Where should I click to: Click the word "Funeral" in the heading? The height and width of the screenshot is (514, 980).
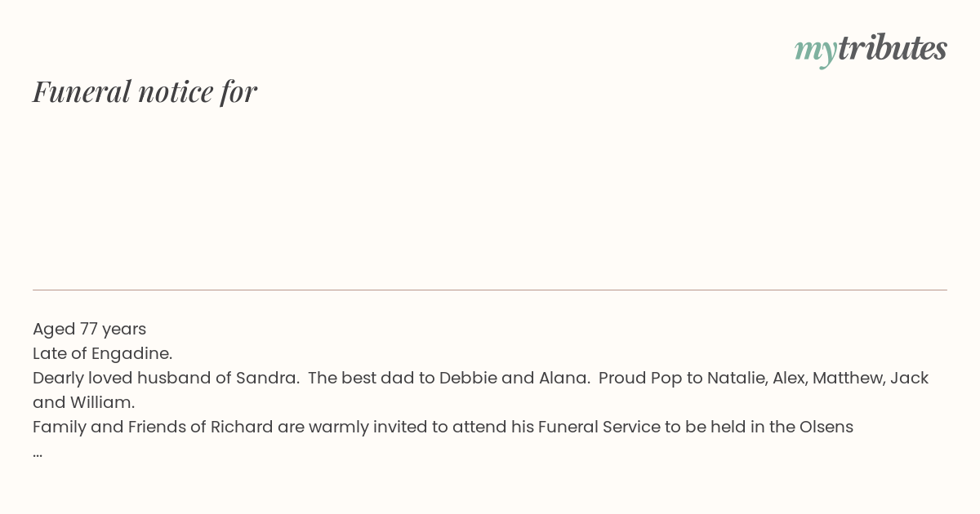[x=82, y=91]
